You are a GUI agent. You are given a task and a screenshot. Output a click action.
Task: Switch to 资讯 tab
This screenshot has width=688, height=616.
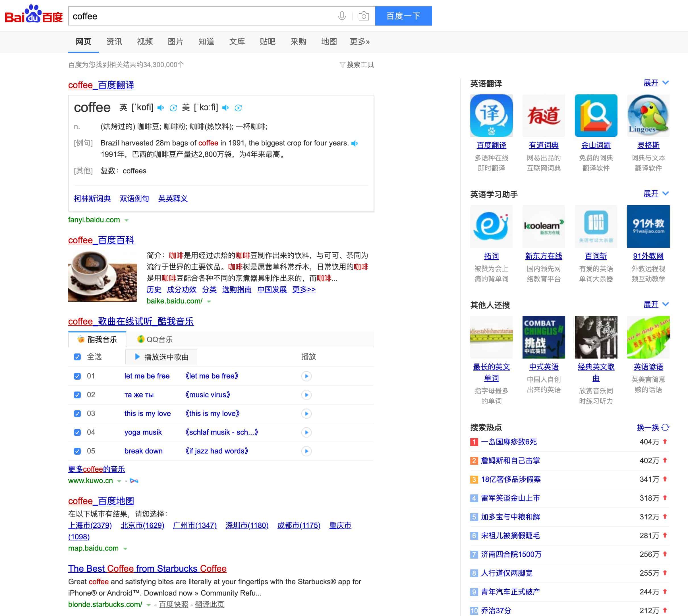coord(114,42)
